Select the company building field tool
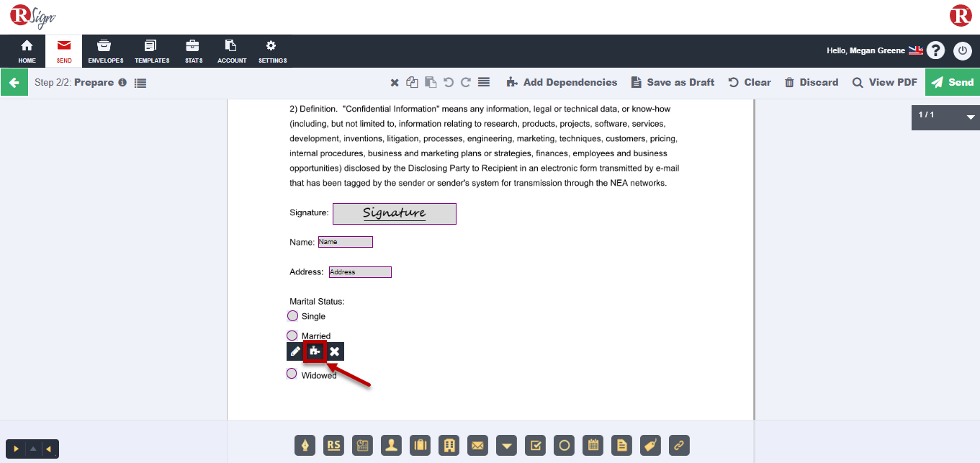980x463 pixels. point(449,446)
